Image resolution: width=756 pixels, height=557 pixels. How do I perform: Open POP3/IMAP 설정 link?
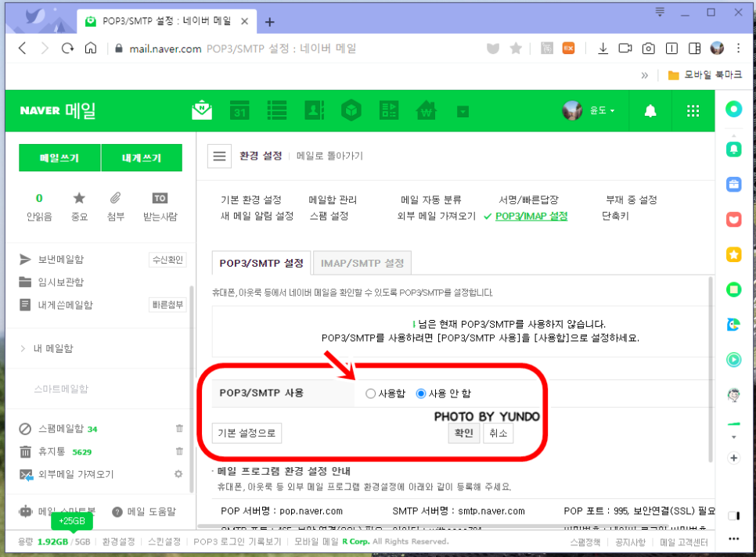(x=531, y=216)
